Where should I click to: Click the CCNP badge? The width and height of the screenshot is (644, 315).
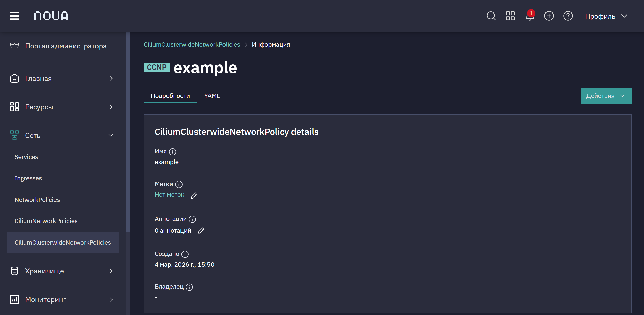tap(157, 67)
